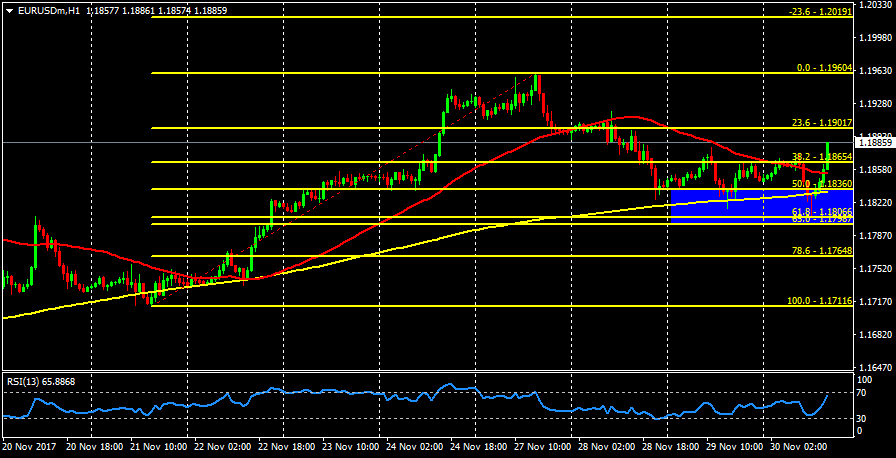Click the 1.17520 price axis value
This screenshot has height=458, width=896.
click(x=876, y=269)
